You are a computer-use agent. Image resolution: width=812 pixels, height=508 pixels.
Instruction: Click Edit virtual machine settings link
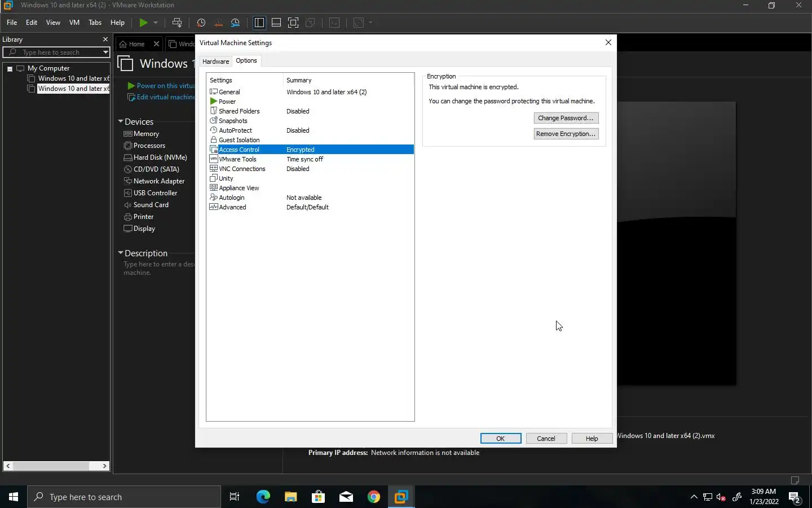[x=165, y=97]
